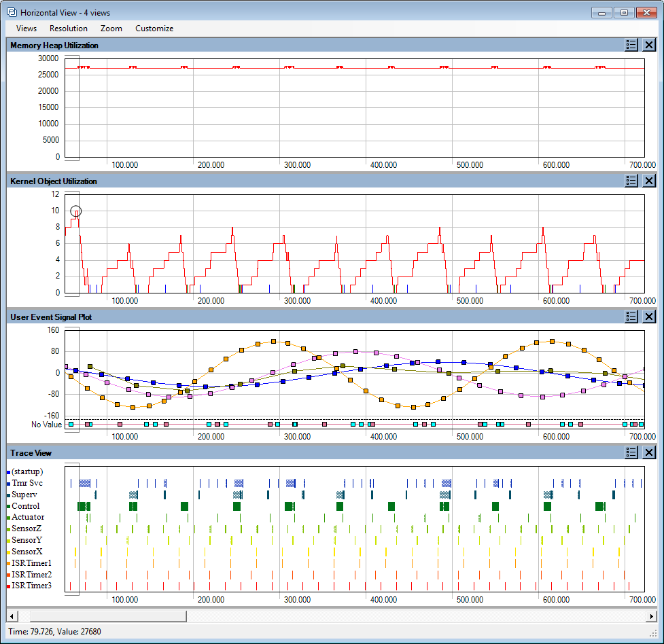Select the Control actor label
664x644 pixels.
click(x=25, y=506)
